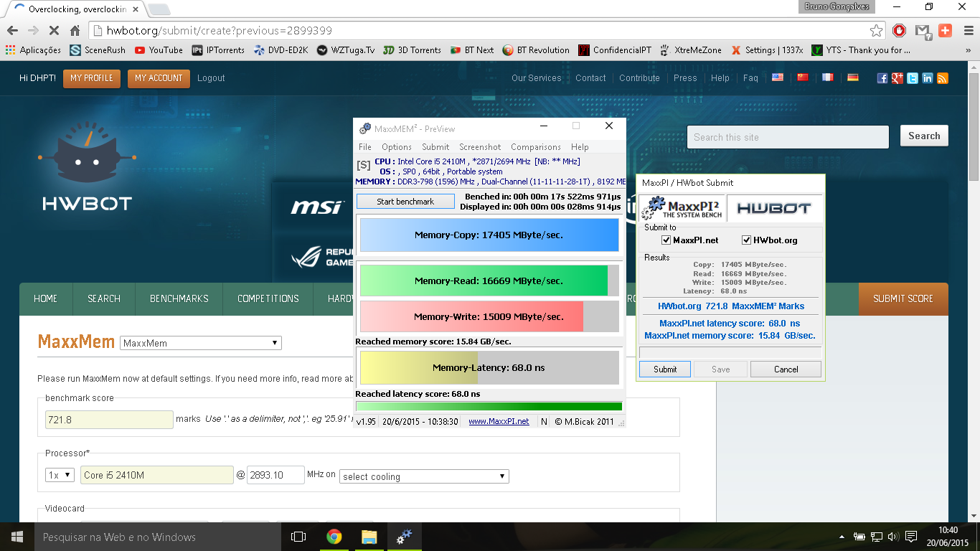Open MaxxMEM Screenshot menu

pyautogui.click(x=480, y=147)
